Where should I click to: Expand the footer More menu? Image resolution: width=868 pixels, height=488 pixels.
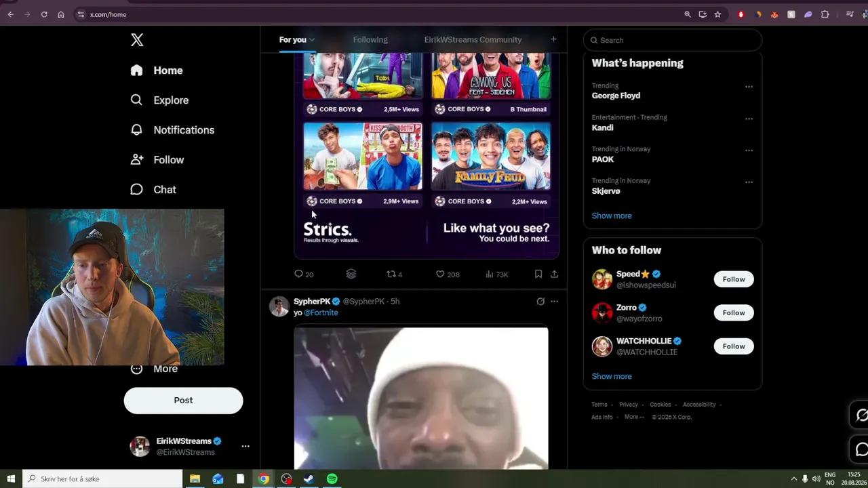point(633,417)
